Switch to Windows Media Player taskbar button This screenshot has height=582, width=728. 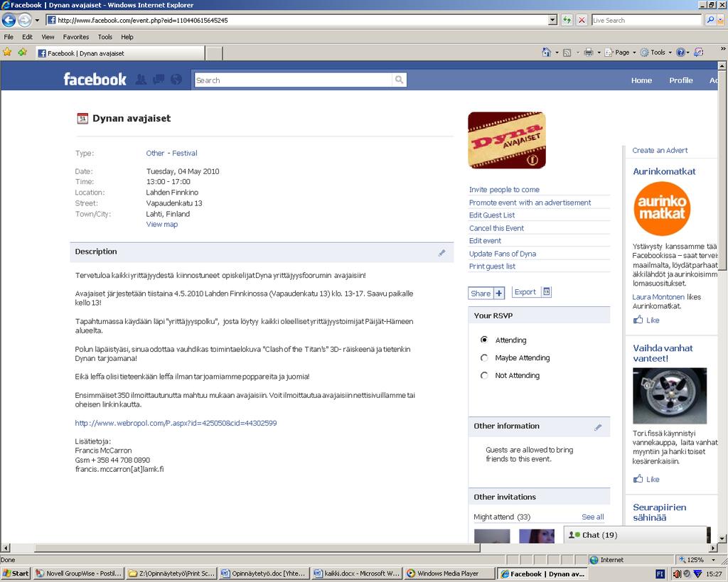448,573
